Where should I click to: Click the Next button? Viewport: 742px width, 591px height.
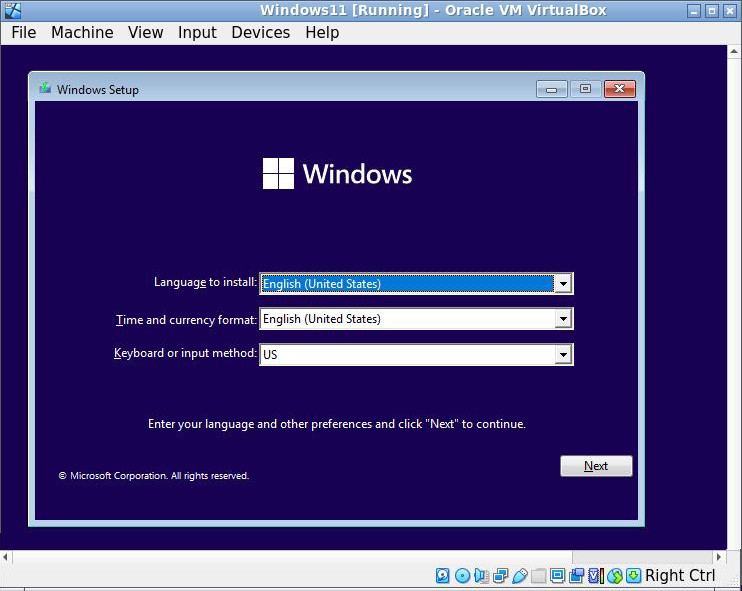(x=596, y=466)
